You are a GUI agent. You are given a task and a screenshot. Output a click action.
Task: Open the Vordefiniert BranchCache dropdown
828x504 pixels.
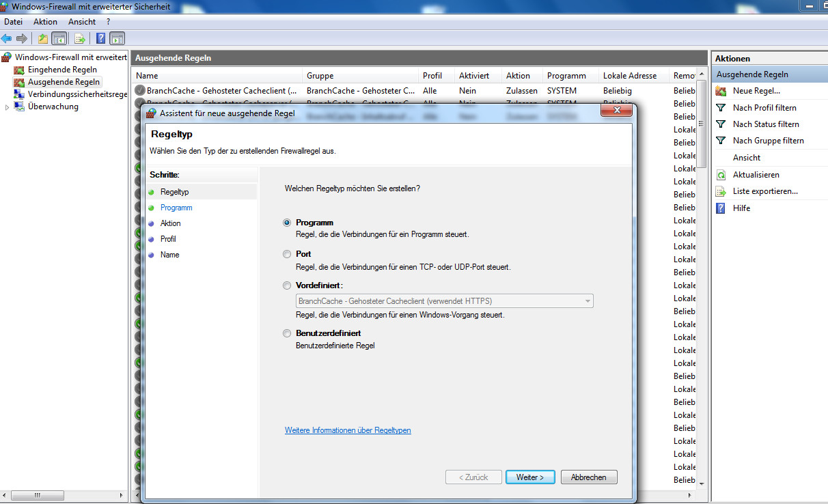pos(444,301)
